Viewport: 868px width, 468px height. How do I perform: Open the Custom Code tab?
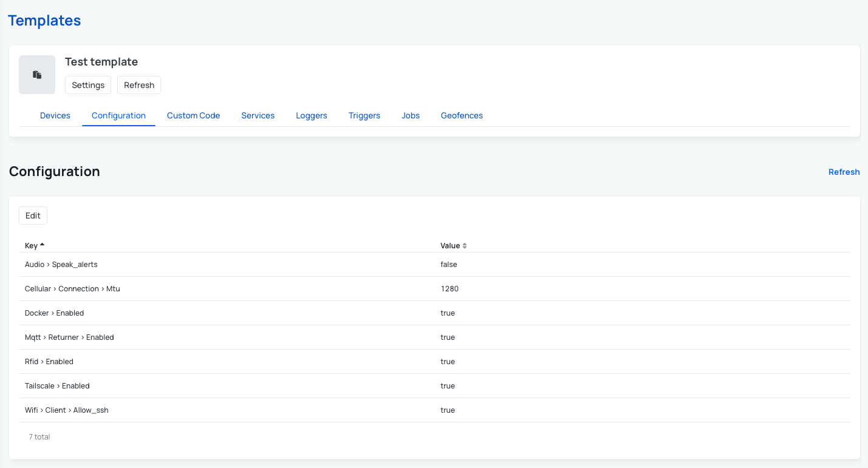[x=193, y=115]
